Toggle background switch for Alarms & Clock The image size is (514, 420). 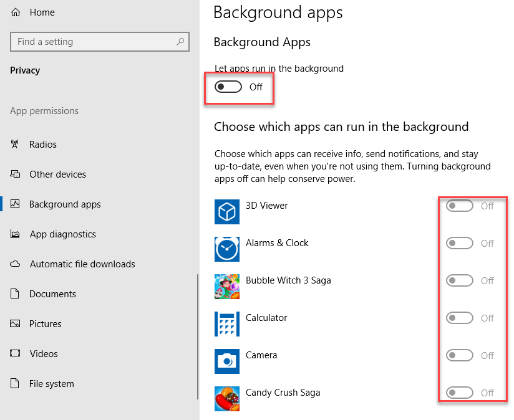pyautogui.click(x=460, y=243)
